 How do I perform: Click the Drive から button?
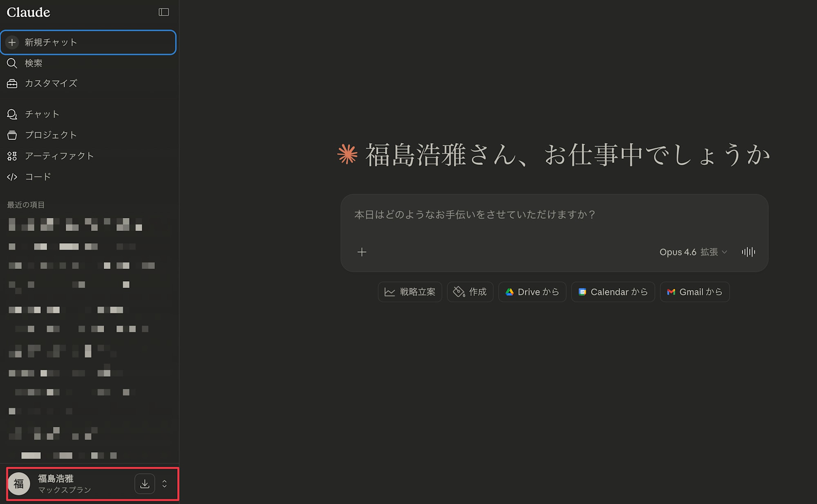tap(532, 292)
